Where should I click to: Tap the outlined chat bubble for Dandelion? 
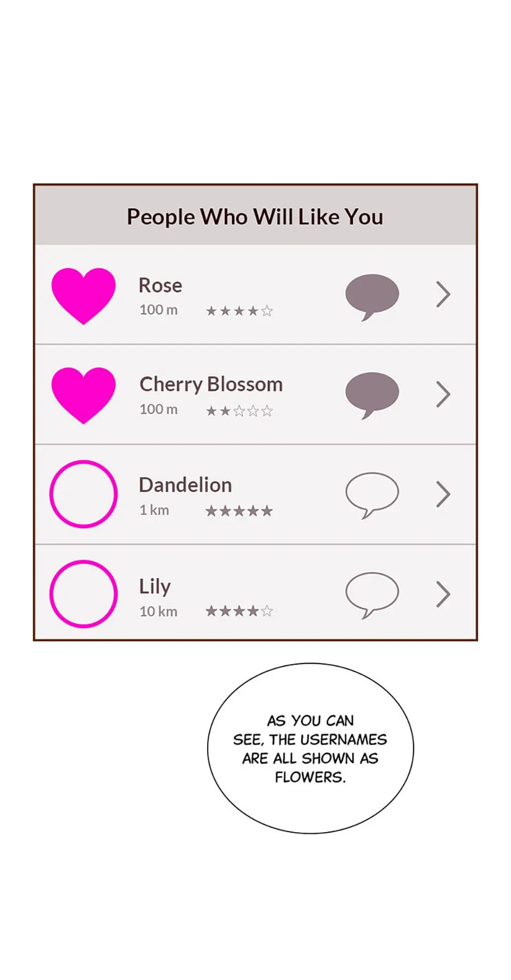[x=372, y=494]
